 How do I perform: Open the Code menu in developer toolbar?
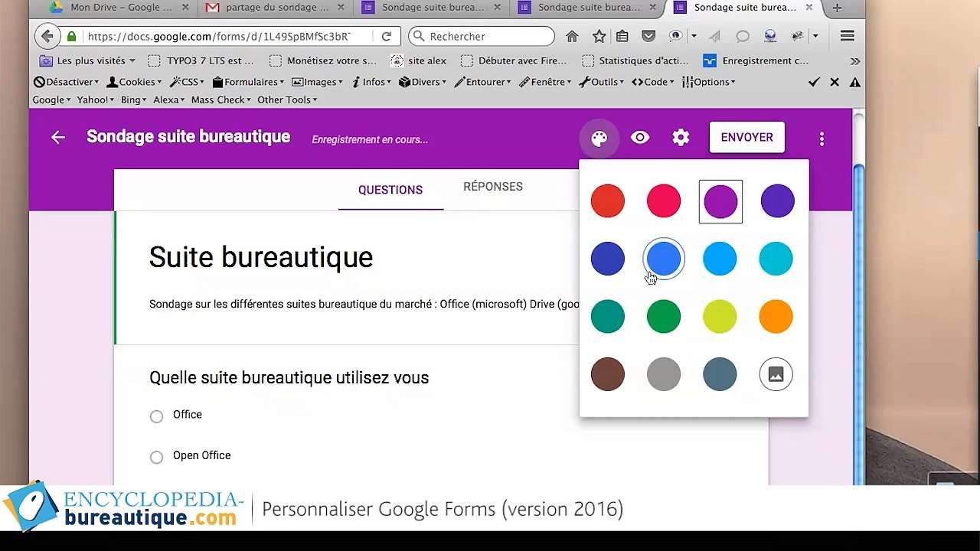point(653,82)
